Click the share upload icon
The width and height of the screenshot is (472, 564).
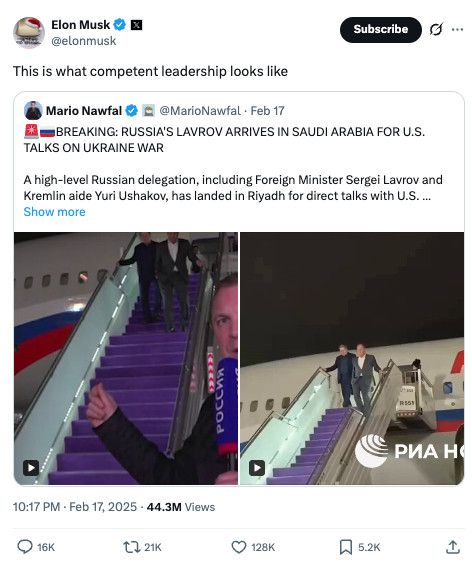[453, 547]
